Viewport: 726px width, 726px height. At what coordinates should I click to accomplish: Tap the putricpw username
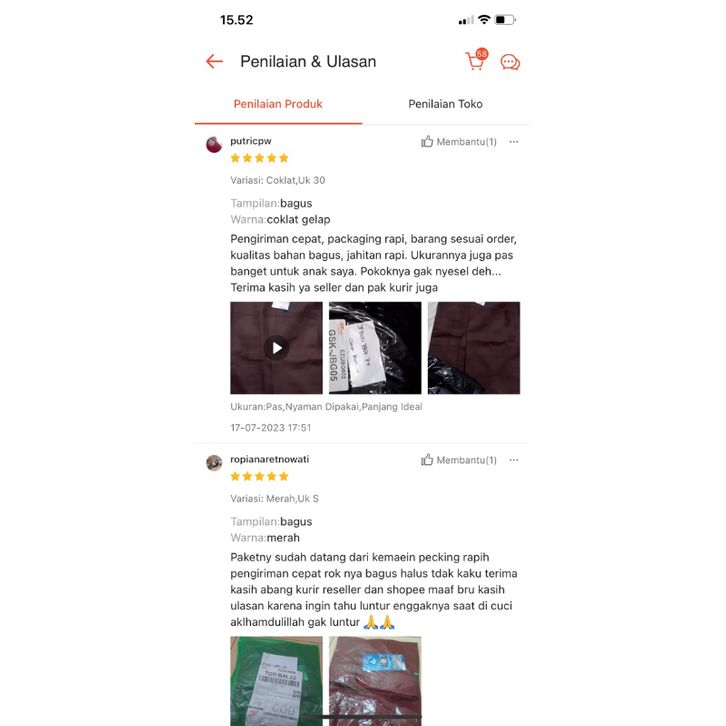click(250, 141)
